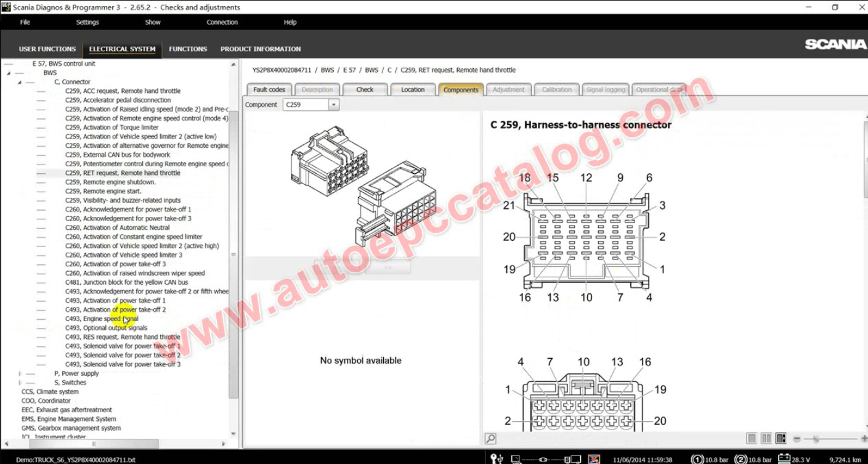Switch to two-column layout view icon
Image resolution: width=868 pixels, height=464 pixels.
766,439
